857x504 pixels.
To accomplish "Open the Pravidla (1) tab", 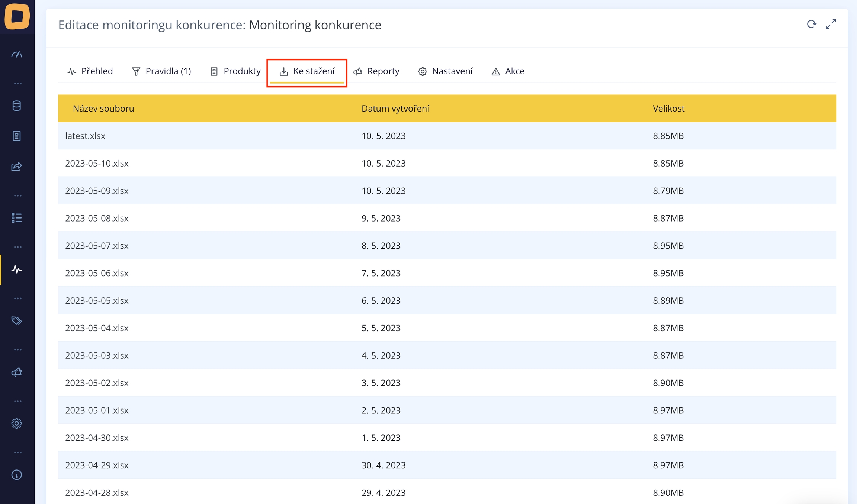I will [161, 71].
